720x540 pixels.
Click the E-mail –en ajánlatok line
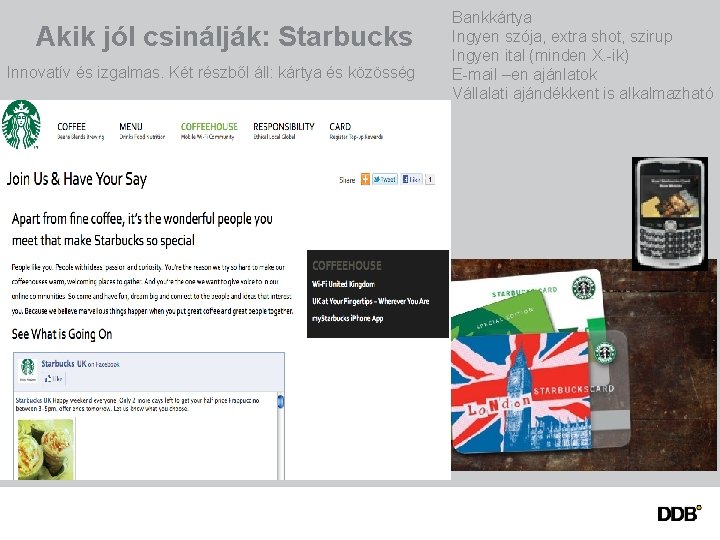tap(524, 74)
